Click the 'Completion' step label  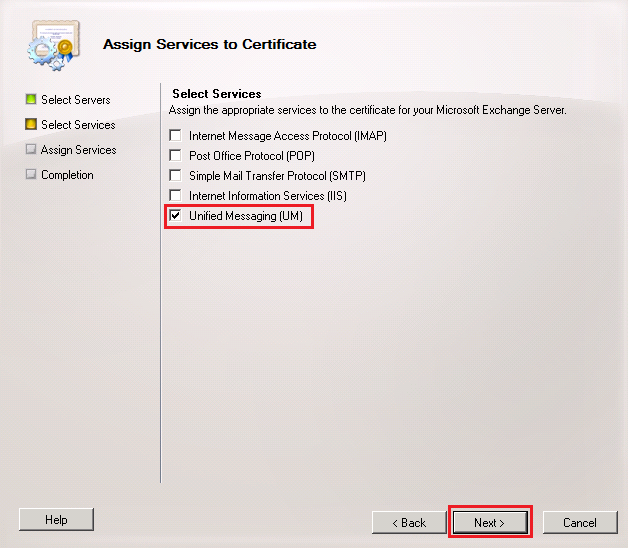[67, 175]
